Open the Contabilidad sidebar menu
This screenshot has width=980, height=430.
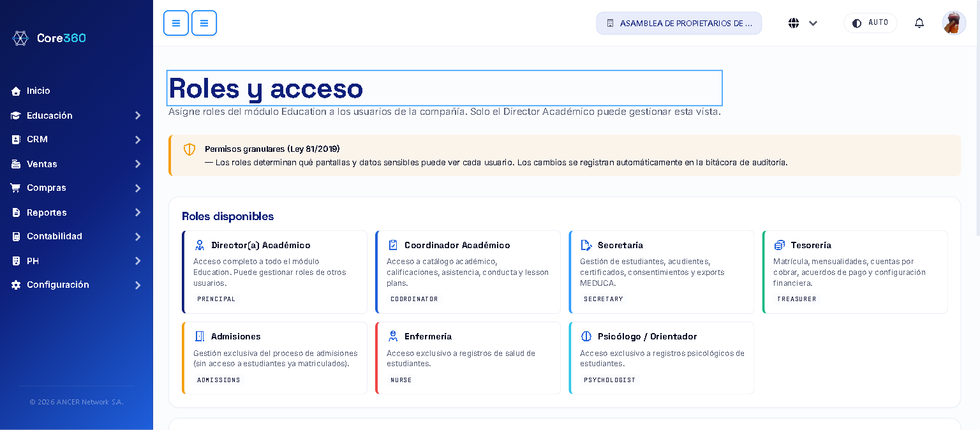pyautogui.click(x=77, y=237)
